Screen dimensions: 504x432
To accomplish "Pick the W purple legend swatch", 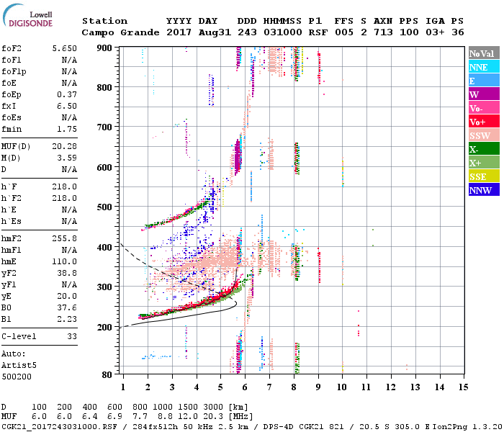I will (x=482, y=94).
